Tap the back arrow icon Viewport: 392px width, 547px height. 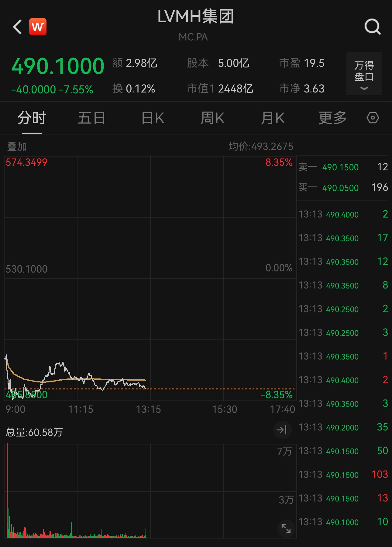click(17, 27)
